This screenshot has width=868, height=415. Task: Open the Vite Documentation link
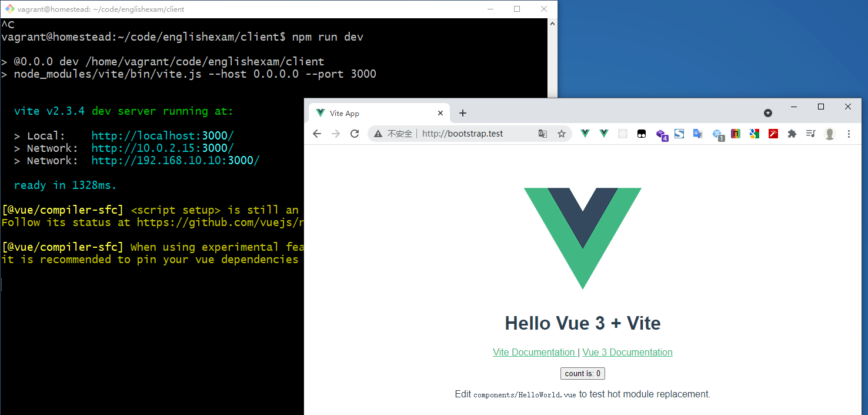tap(534, 352)
